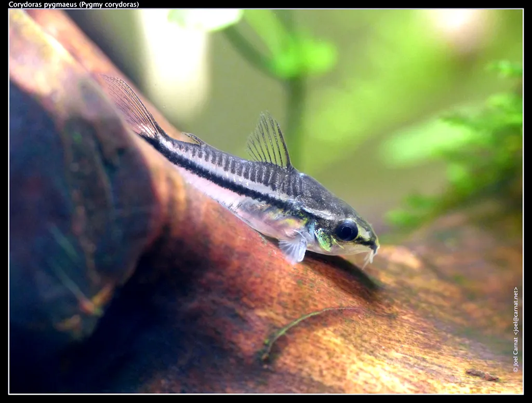Click the green gill cover behind the eye
Image resolution: width=532 pixels, height=403 pixels.
[x=325, y=238]
